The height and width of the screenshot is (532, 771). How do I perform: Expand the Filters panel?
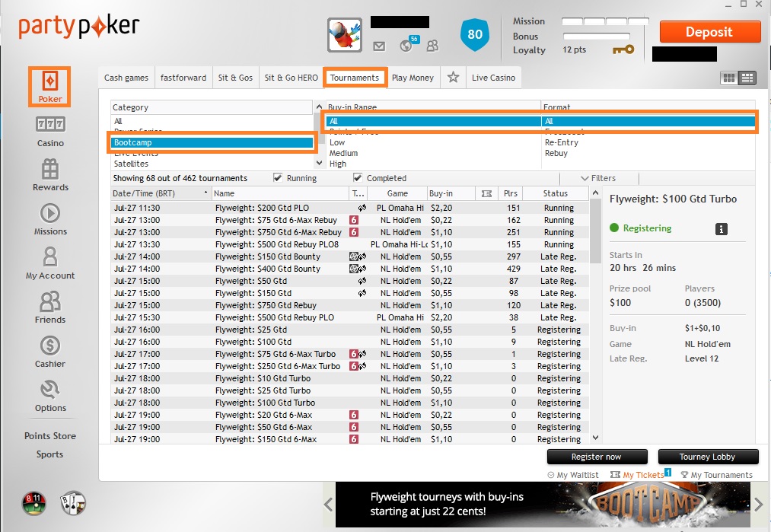[x=598, y=178]
